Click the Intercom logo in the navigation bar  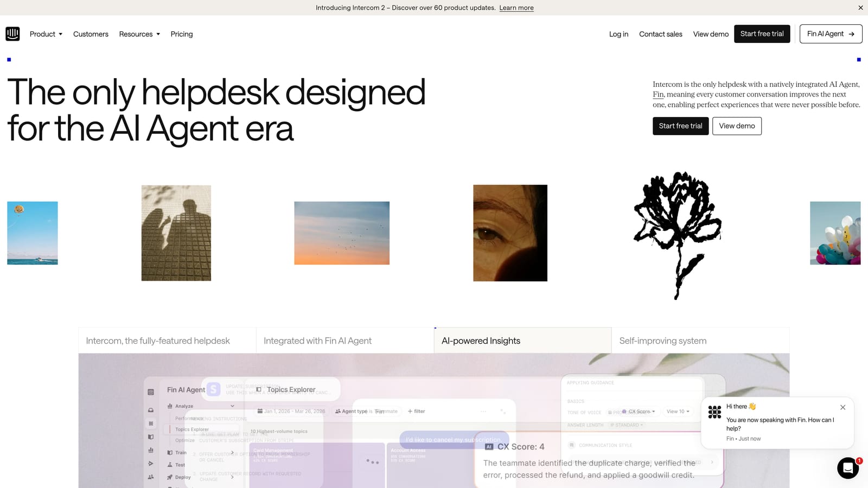pos(12,34)
